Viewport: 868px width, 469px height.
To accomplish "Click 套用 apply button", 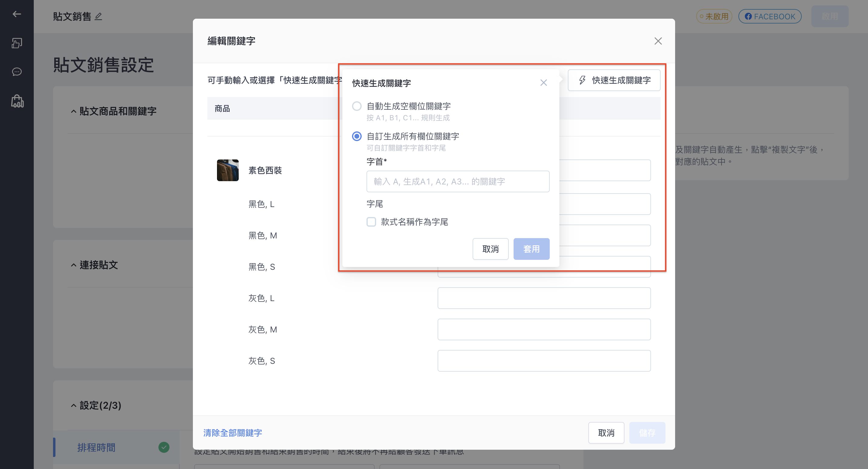I will tap(531, 249).
